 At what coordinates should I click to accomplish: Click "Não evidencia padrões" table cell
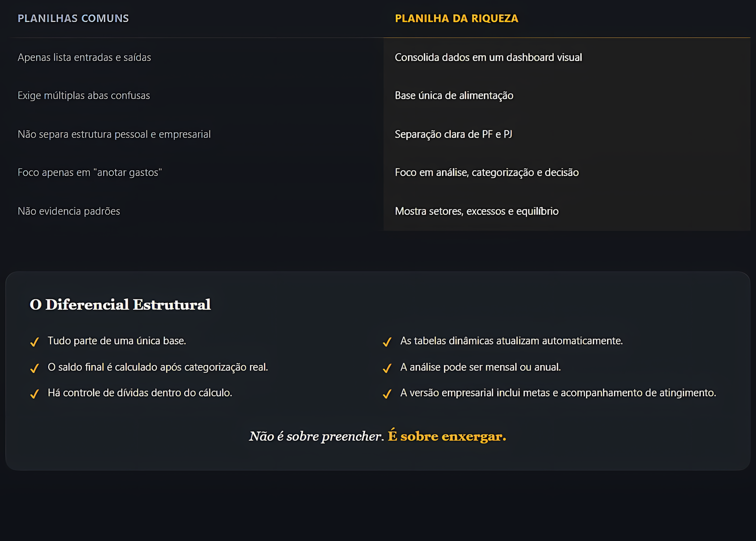(x=69, y=211)
